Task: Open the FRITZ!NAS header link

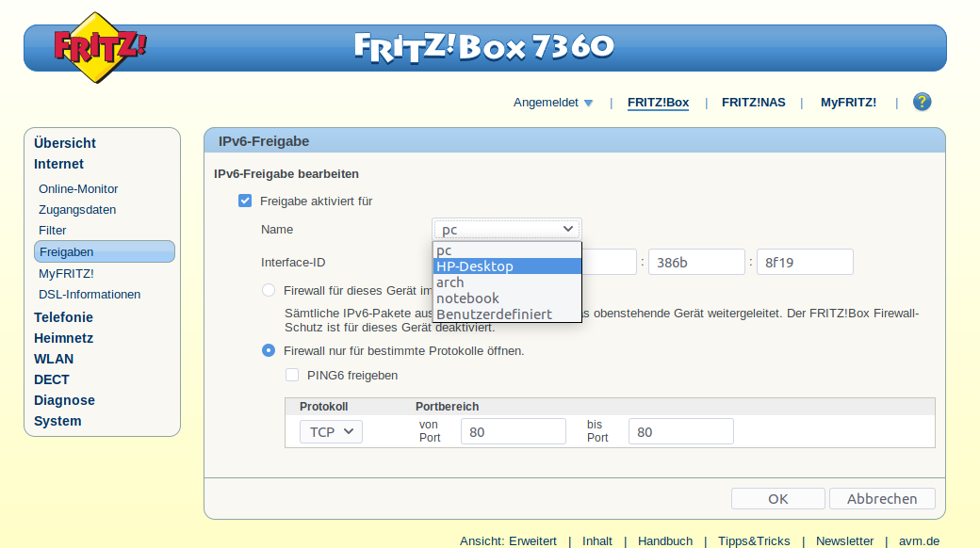Action: (753, 103)
